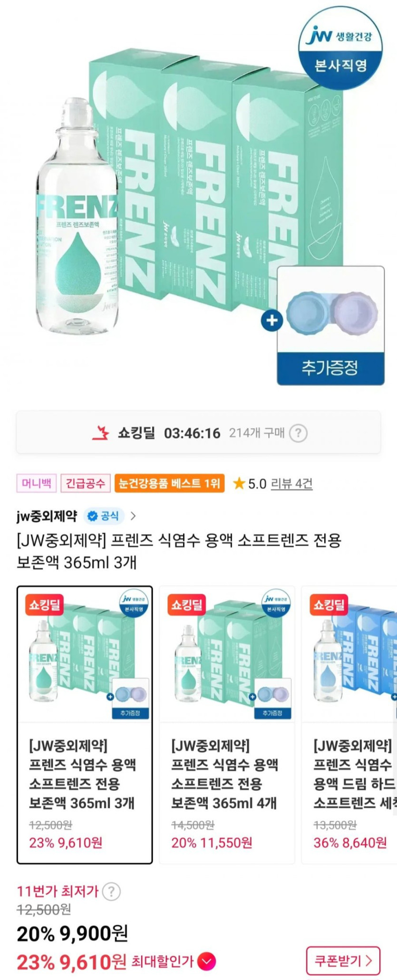Tap the Shocking Deal help question icon

coord(298,433)
